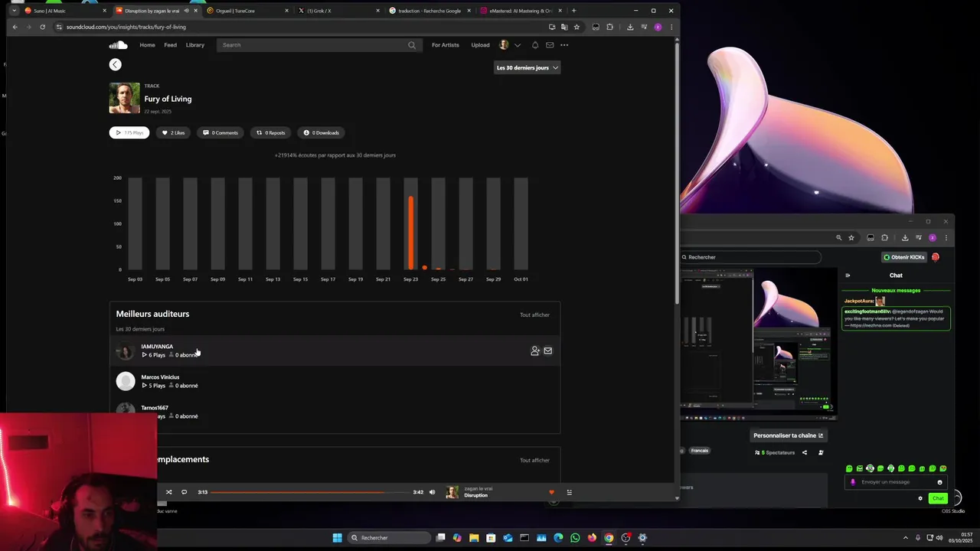Collapse the chat panel in Kick window
Image resolution: width=980 pixels, height=551 pixels.
point(848,275)
